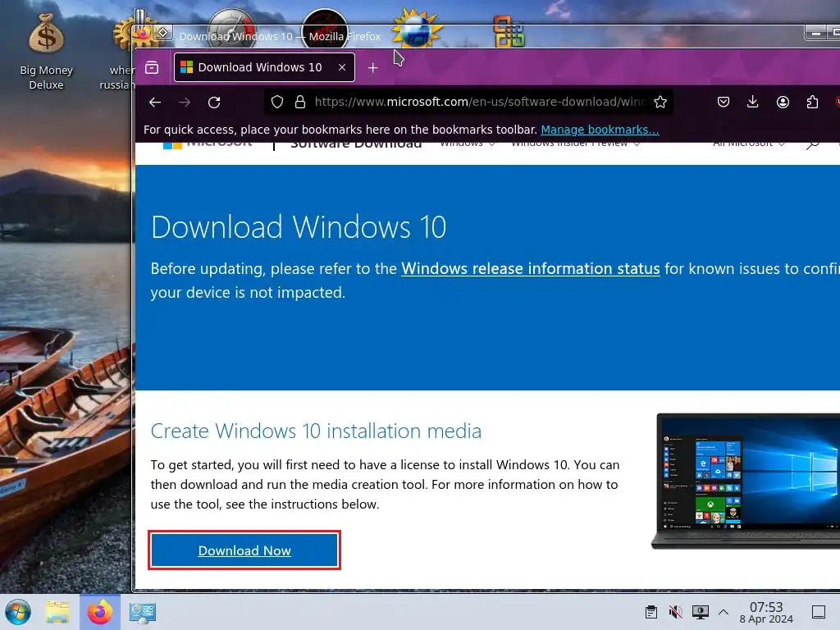Toggle the pin icon in Firefox title bar
This screenshot has width=840, height=630.
pyautogui.click(x=163, y=33)
